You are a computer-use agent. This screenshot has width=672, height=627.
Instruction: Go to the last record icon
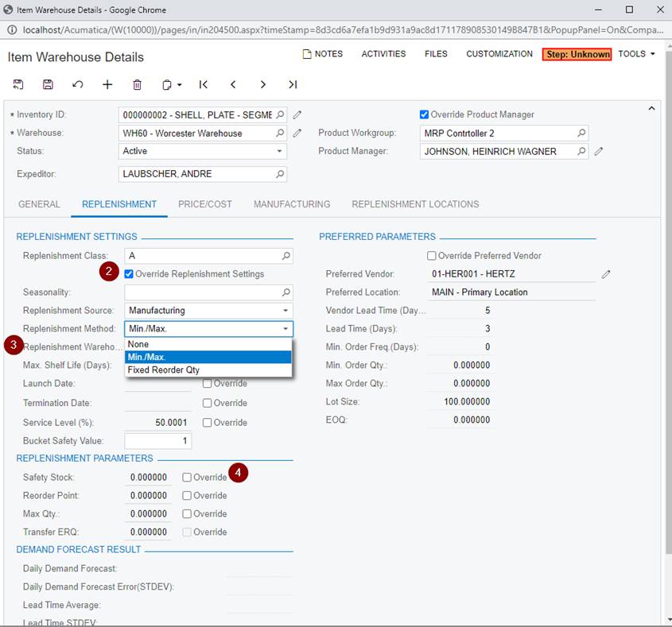point(293,84)
